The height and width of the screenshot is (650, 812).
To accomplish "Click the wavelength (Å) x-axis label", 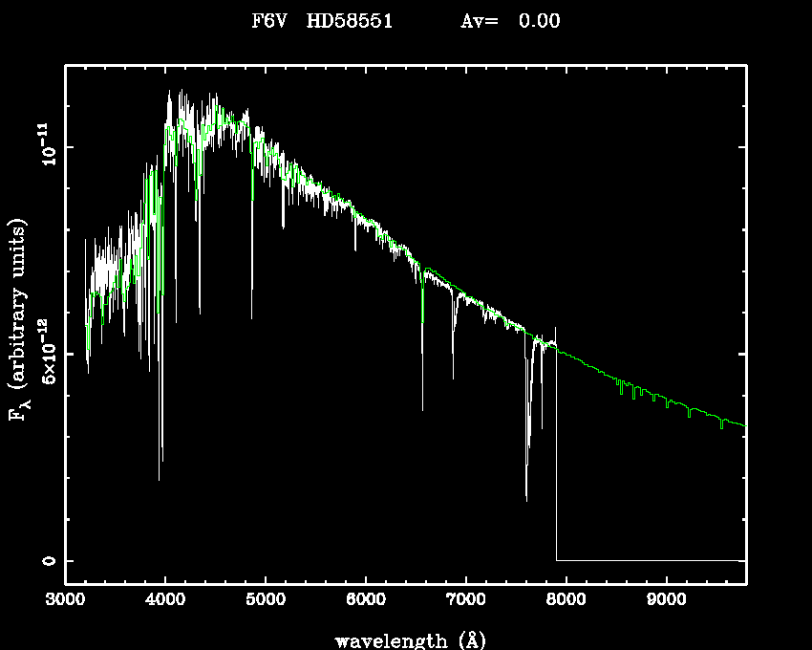I will tap(405, 639).
